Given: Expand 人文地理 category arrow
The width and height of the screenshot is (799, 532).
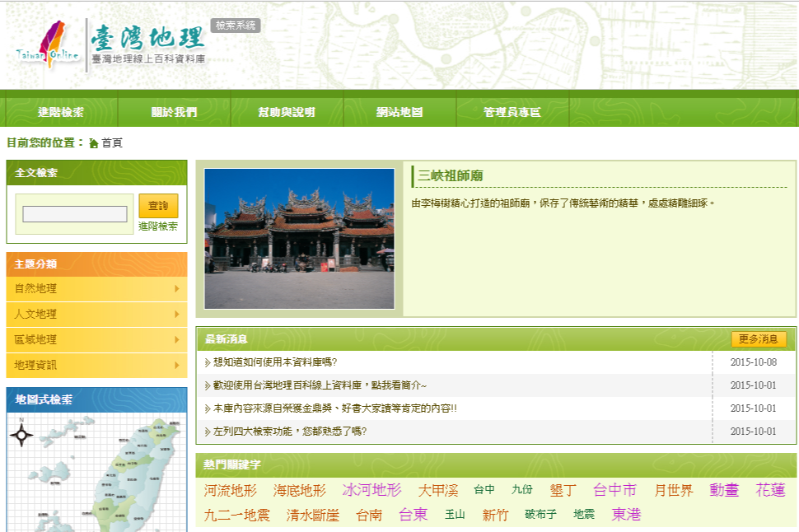Looking at the screenshot, I should point(177,314).
